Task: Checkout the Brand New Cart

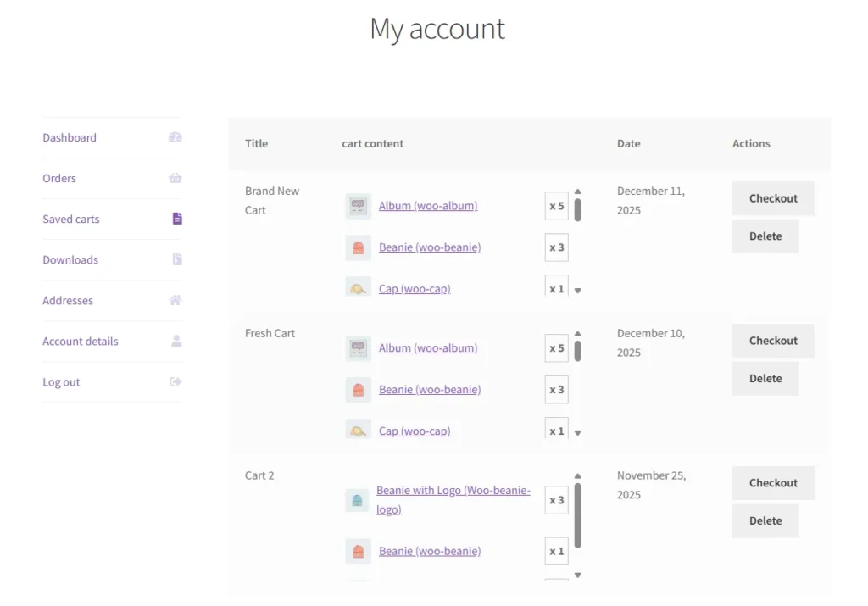Action: point(772,197)
